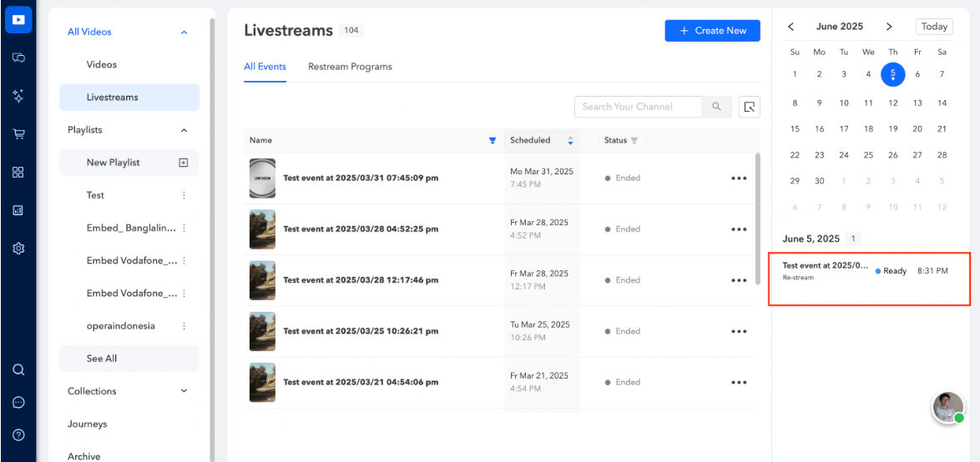
Task: Select June 12 in the calendar
Action: coord(892,103)
